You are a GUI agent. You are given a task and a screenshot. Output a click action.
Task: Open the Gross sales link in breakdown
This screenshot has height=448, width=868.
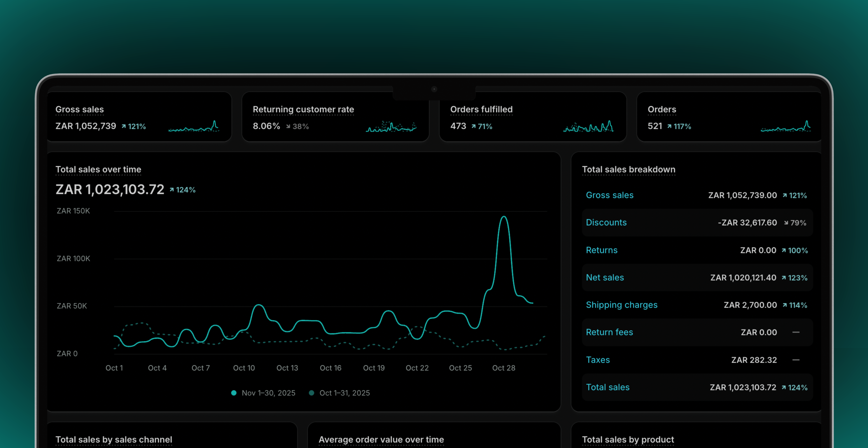[x=610, y=195]
